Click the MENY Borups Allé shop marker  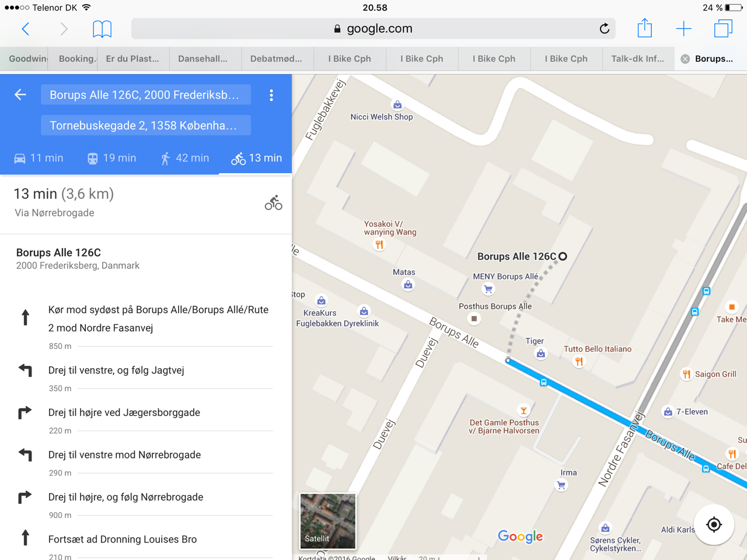coord(488,289)
